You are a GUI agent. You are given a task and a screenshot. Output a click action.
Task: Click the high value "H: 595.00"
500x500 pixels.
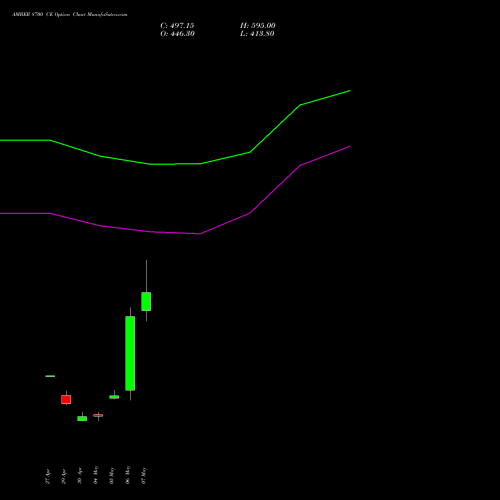(x=258, y=26)
